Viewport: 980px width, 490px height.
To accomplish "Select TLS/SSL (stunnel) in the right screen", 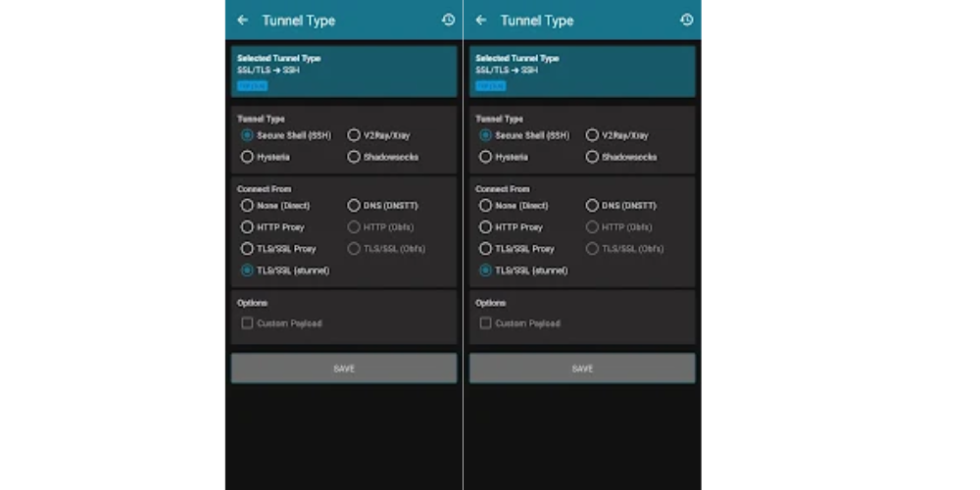I will 485,270.
